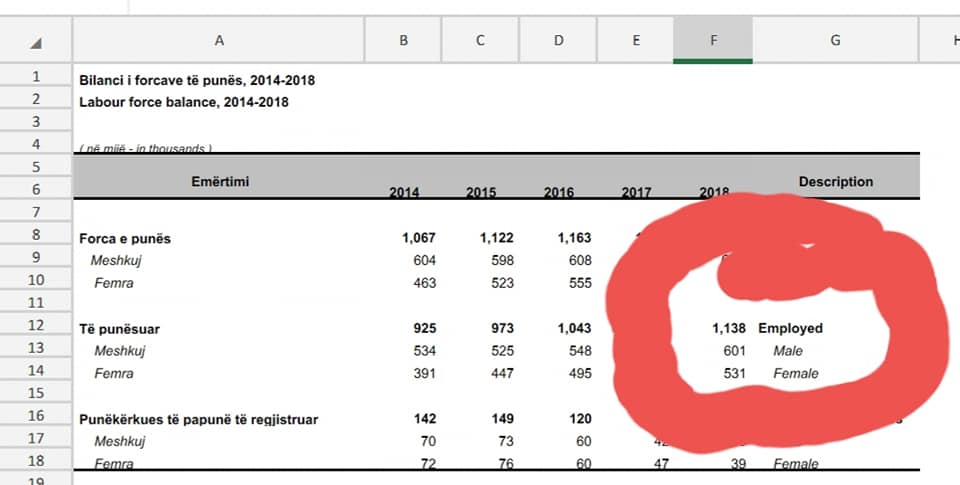Click the 'Emërtimi' header cell
Viewport: 960px width, 485px height.
[x=220, y=181]
